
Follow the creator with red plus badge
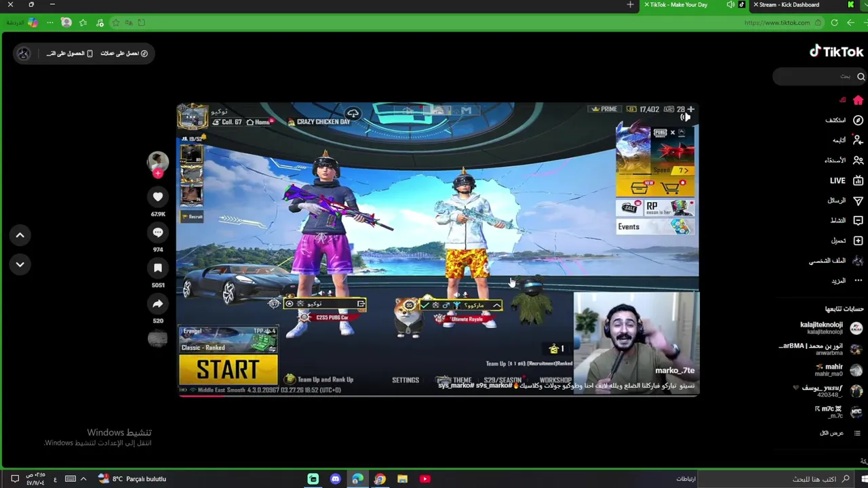pyautogui.click(x=158, y=174)
